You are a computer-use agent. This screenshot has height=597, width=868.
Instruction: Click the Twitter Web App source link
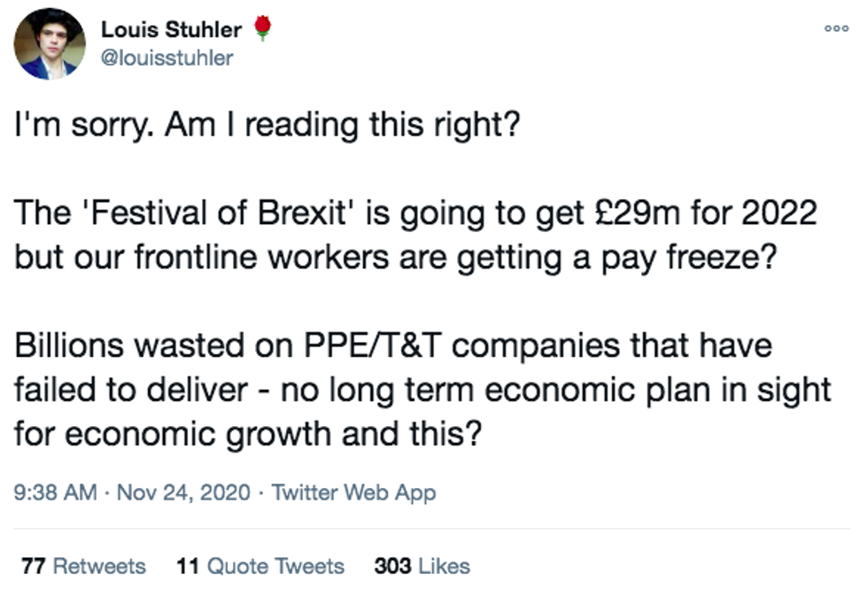click(353, 492)
